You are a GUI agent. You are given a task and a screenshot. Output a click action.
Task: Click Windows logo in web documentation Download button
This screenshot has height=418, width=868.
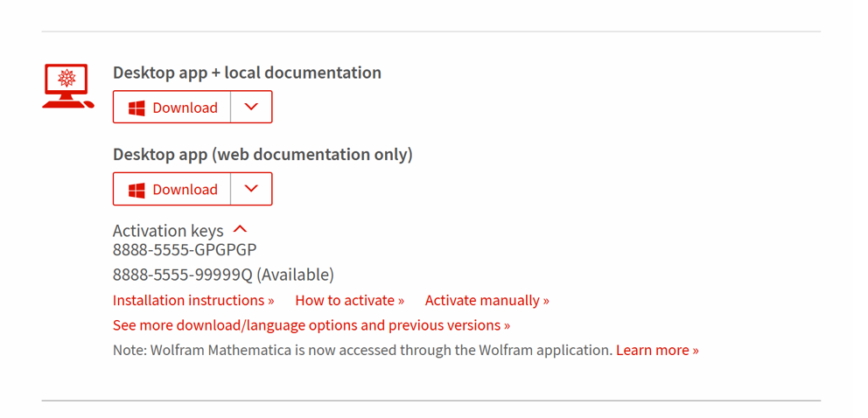pos(136,190)
